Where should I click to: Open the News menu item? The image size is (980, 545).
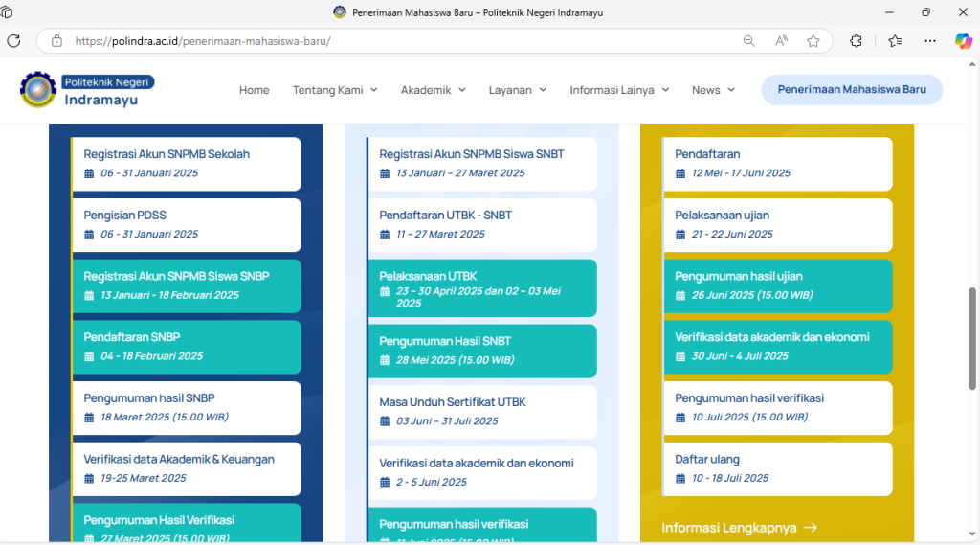713,90
